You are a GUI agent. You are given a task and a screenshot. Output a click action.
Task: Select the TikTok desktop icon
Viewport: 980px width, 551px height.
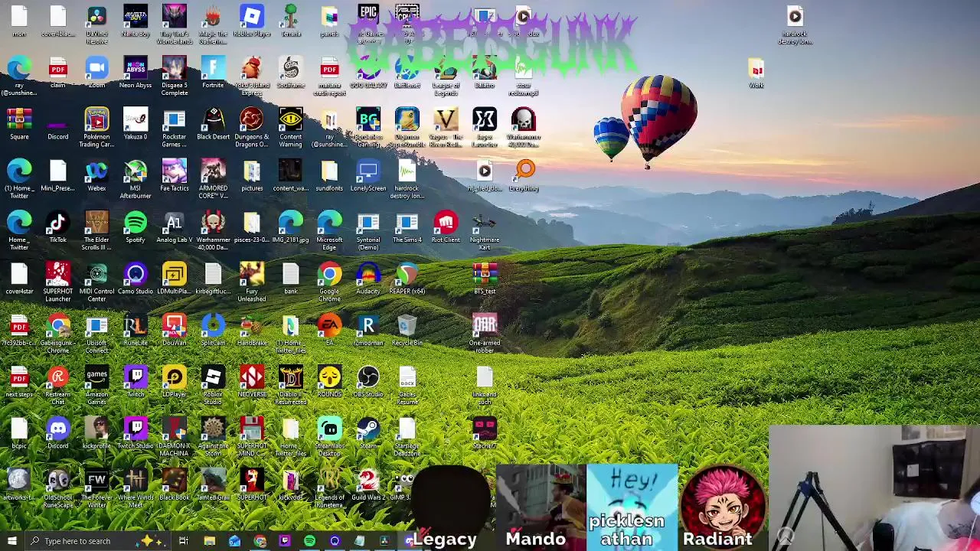[57, 227]
